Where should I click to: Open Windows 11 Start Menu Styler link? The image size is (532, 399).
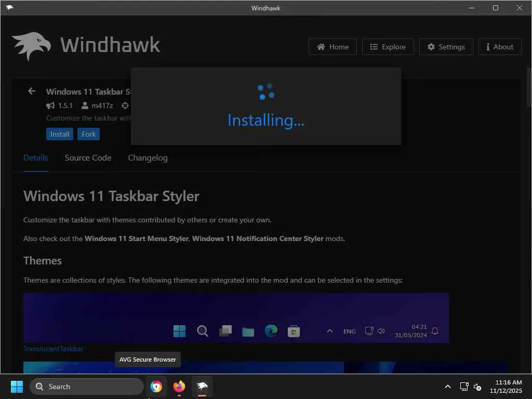[137, 238]
